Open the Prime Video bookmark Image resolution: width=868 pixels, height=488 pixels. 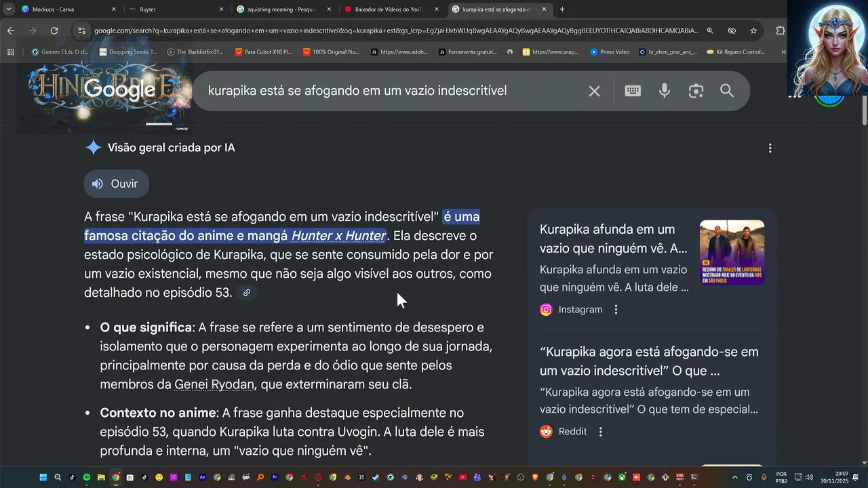610,52
